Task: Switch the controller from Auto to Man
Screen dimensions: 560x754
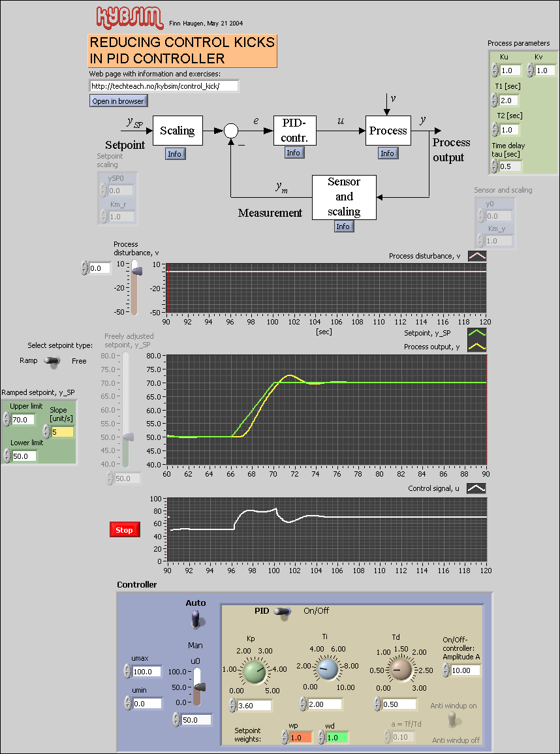Action: [195, 622]
